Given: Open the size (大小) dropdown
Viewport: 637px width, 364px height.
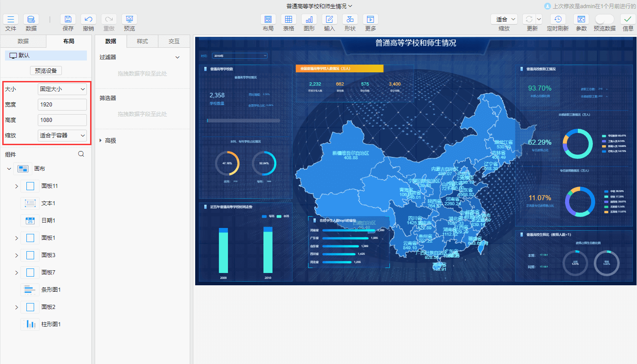Looking at the screenshot, I should coord(62,89).
